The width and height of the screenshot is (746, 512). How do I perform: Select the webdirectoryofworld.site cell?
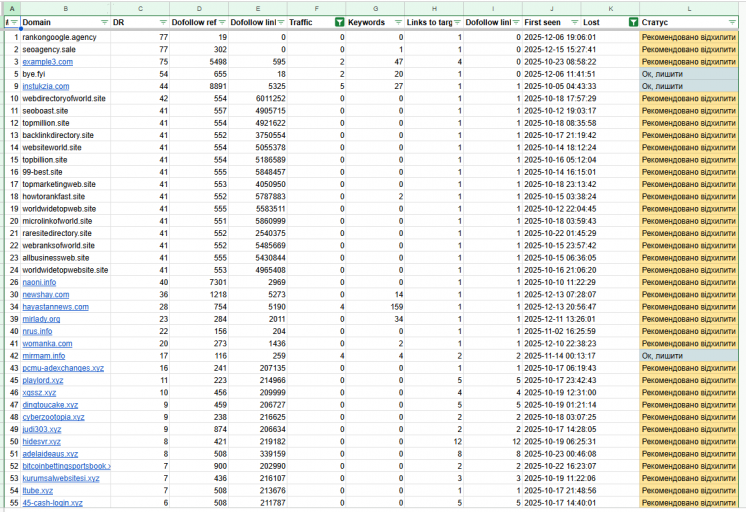pyautogui.click(x=66, y=98)
